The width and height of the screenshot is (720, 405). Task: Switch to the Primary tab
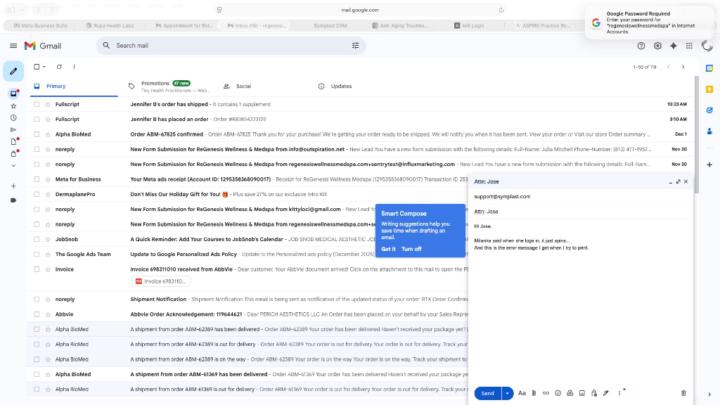tap(74, 86)
